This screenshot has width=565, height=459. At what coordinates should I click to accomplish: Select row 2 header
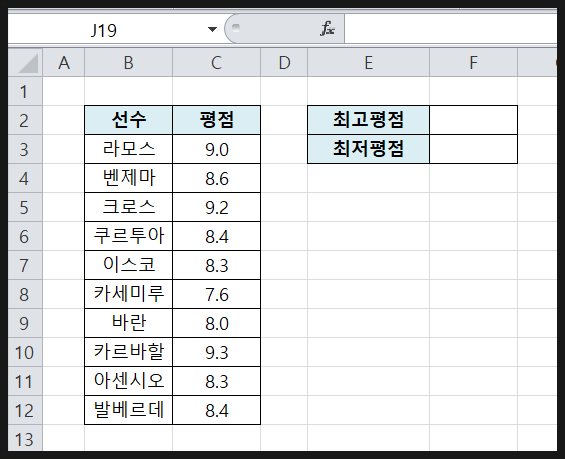25,120
